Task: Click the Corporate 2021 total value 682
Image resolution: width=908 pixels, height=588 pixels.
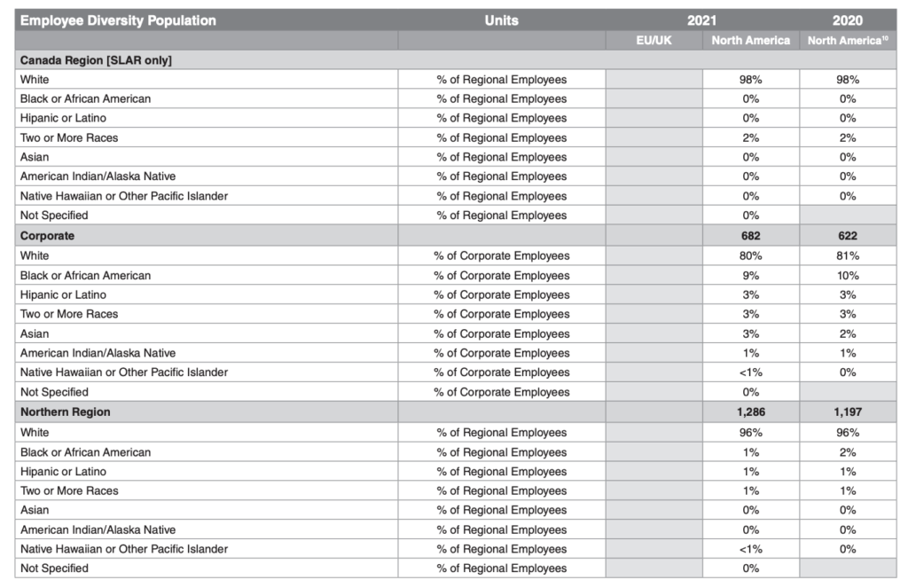Action: pos(750,237)
